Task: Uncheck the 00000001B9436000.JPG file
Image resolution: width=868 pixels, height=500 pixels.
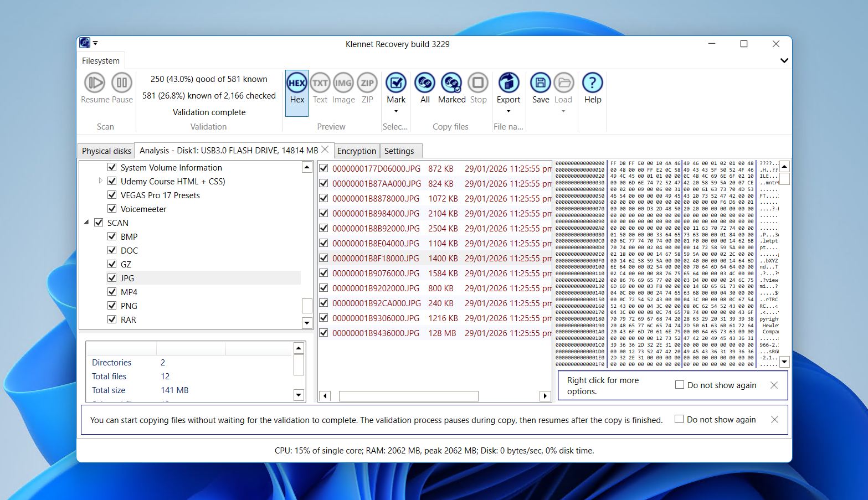Action: (323, 333)
